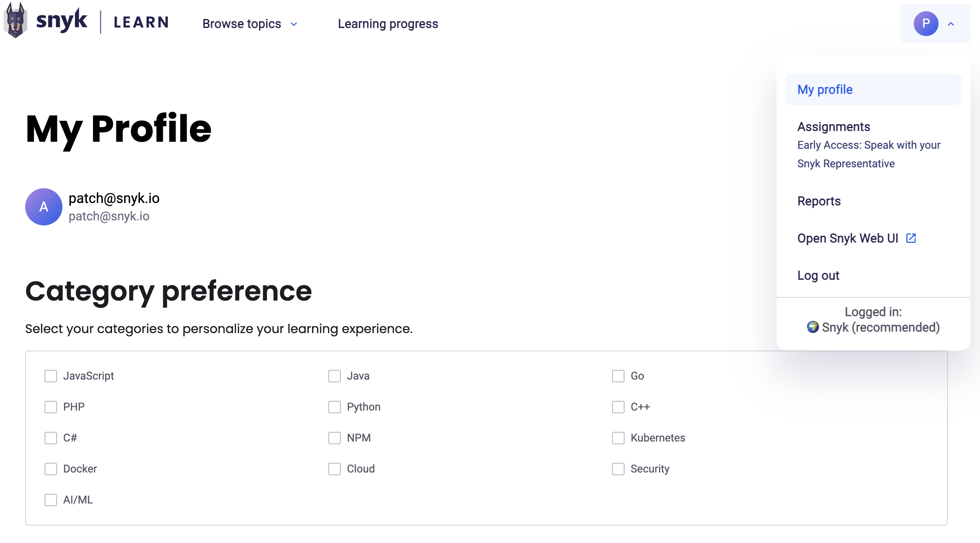Check the Python category option

coord(334,407)
